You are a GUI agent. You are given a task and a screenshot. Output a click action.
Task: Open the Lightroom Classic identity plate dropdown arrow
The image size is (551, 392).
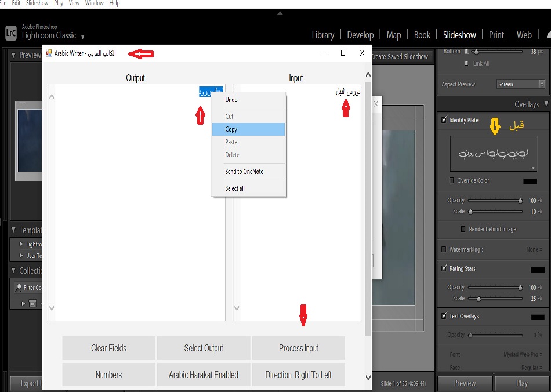(83, 37)
